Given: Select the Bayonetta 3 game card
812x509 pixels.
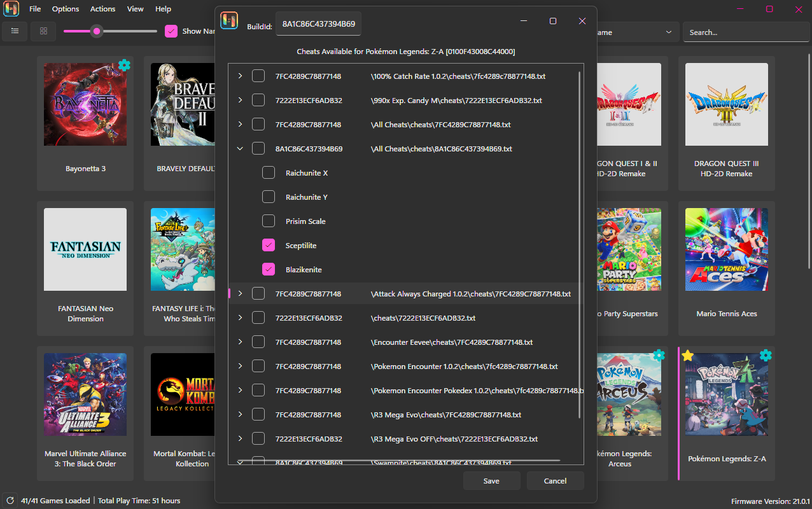Looking at the screenshot, I should 85,123.
